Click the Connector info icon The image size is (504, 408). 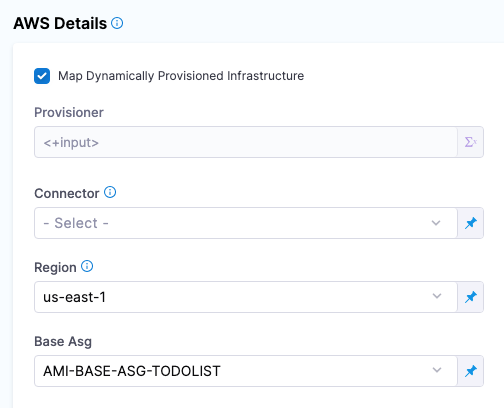click(110, 192)
